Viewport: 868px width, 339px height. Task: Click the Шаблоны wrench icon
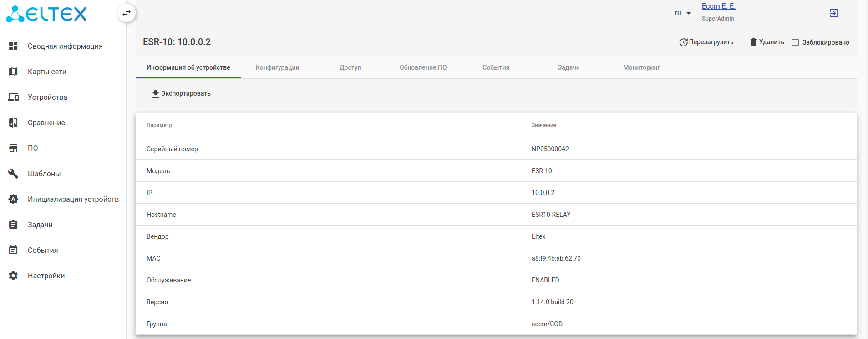click(13, 174)
